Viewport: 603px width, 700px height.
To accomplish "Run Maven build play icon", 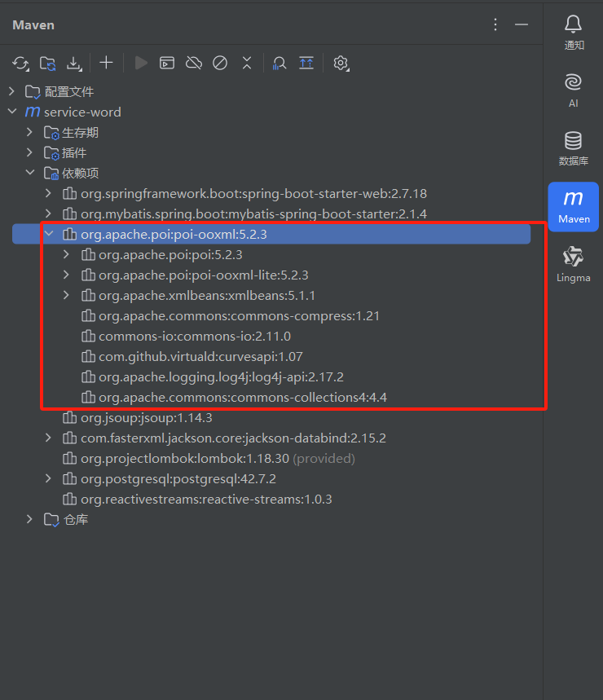I will [x=141, y=63].
